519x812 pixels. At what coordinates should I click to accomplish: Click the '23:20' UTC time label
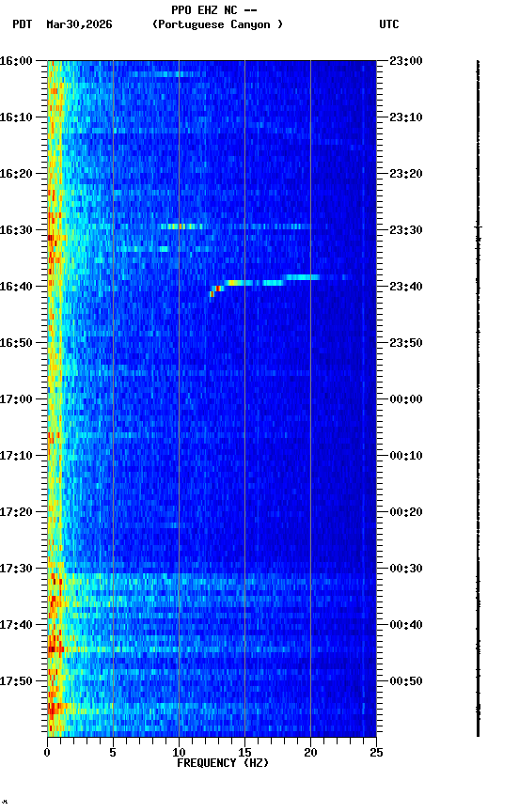(406, 174)
